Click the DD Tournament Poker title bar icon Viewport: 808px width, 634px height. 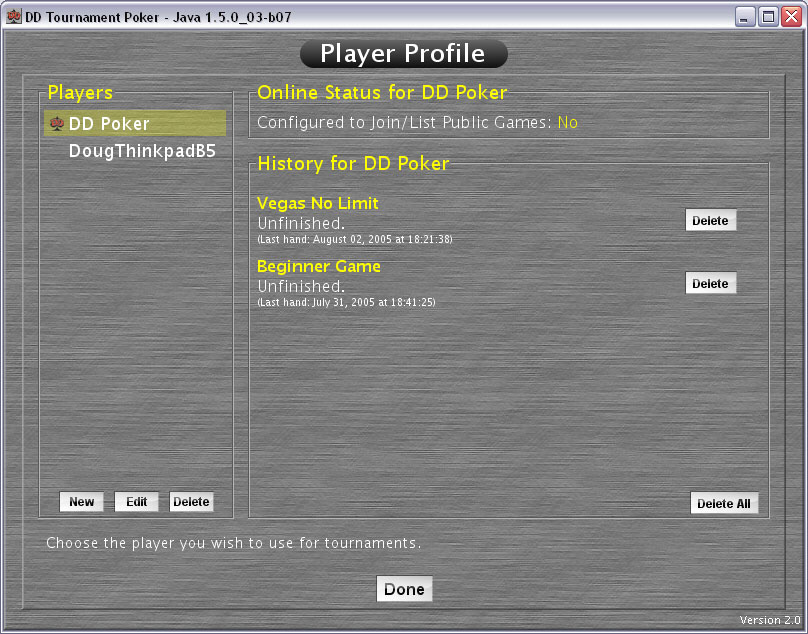[x=13, y=17]
